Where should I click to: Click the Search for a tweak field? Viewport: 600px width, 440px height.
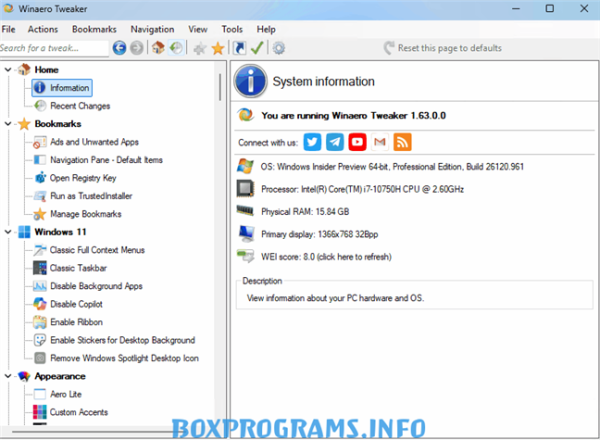[x=54, y=48]
